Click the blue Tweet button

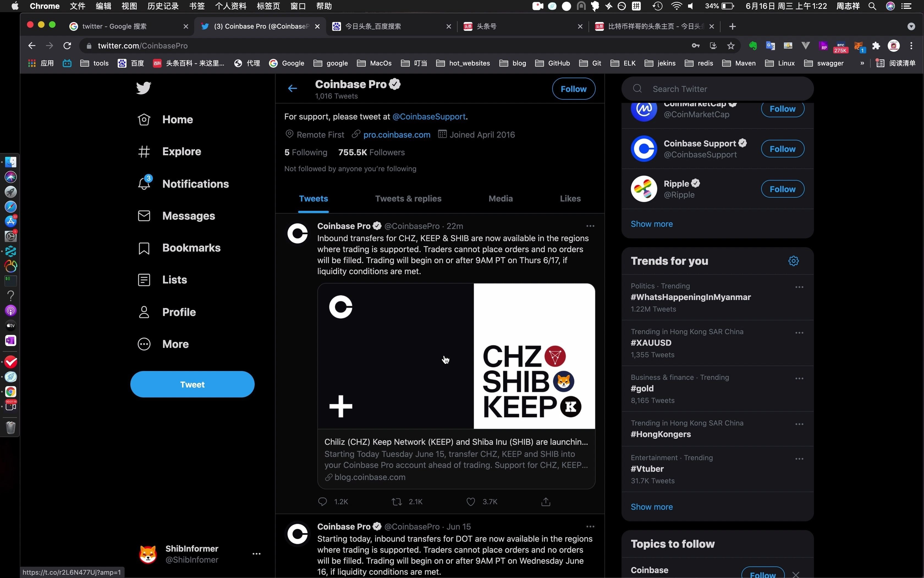point(192,384)
